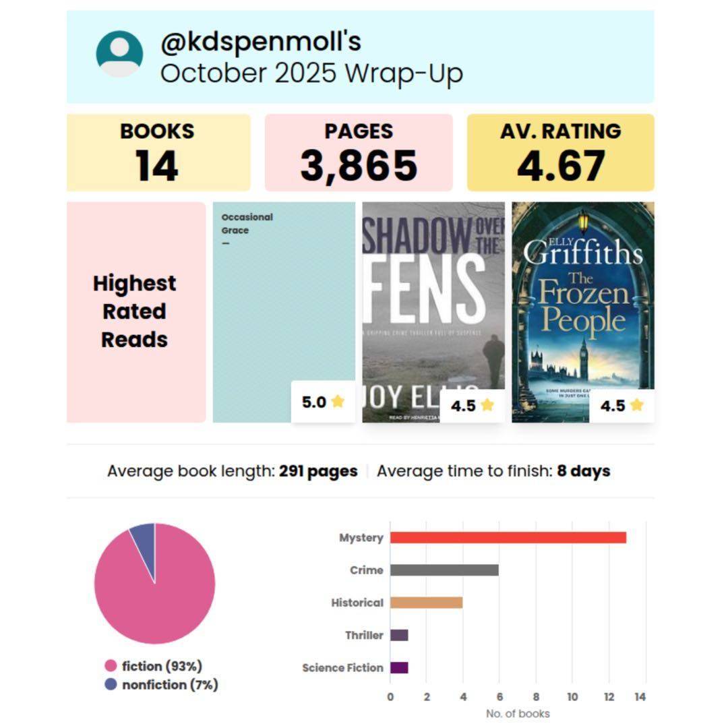Click the @kdspenmoll's username heading

(x=260, y=42)
